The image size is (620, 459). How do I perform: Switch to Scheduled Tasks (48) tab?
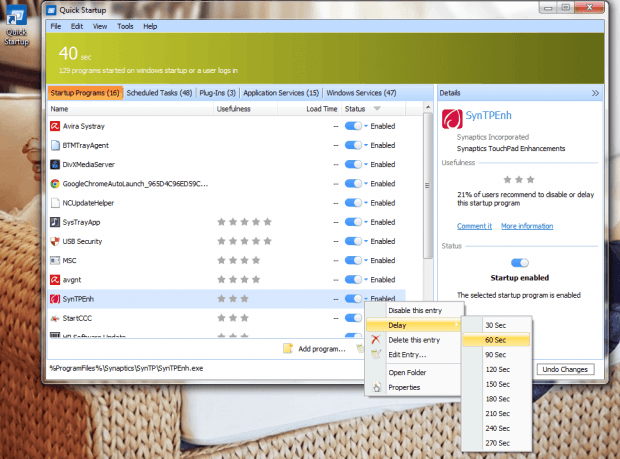tap(159, 93)
